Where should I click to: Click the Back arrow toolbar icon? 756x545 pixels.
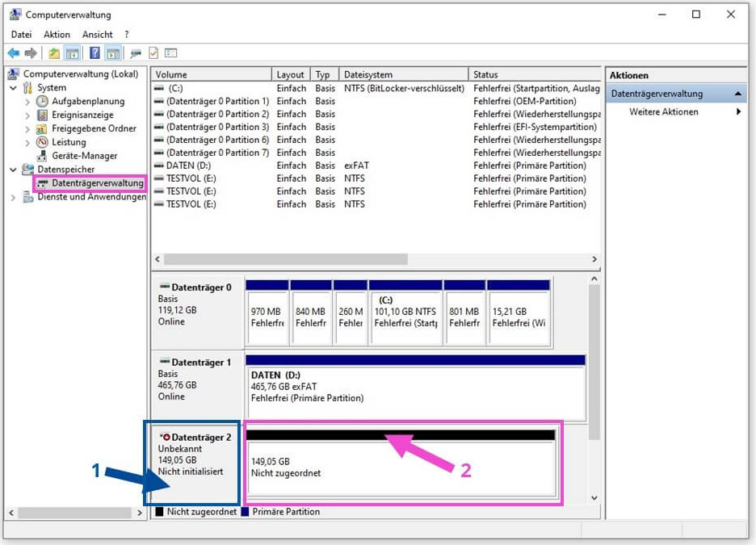coord(14,53)
